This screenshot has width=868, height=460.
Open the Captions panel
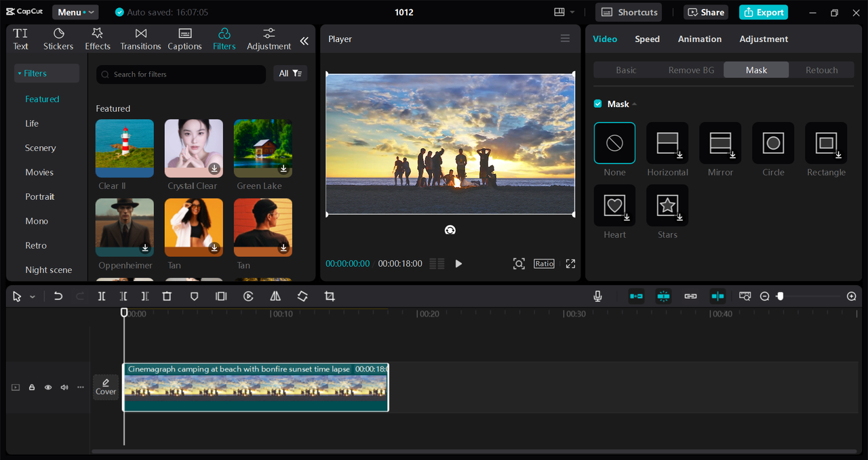(184, 39)
